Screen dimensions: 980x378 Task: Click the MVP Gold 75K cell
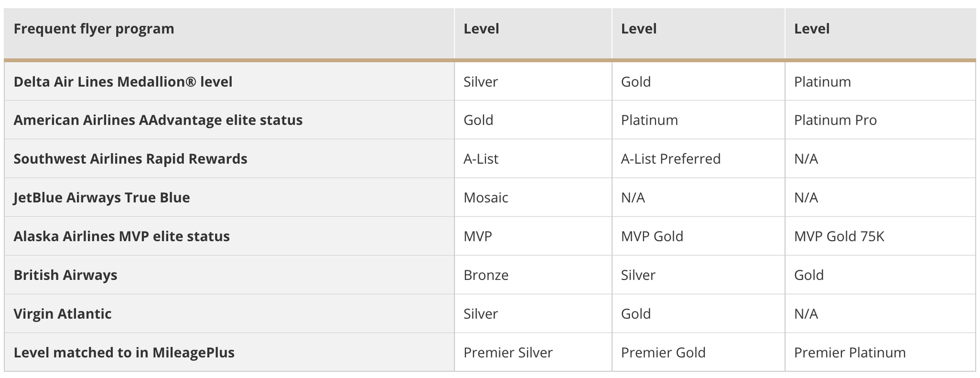click(x=839, y=236)
